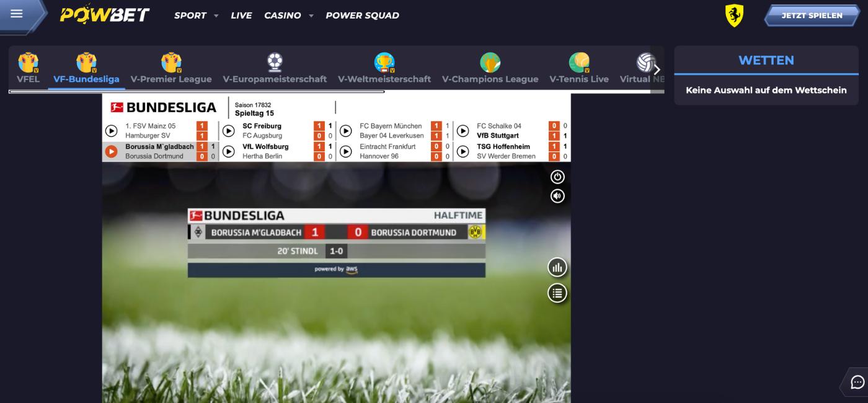This screenshot has width=868, height=403.
Task: Open the list view icon
Action: [x=557, y=293]
